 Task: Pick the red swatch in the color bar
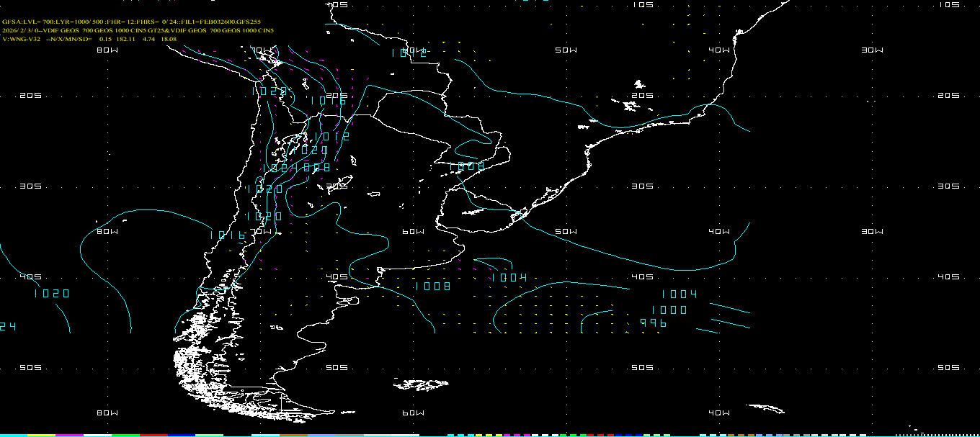153,435
